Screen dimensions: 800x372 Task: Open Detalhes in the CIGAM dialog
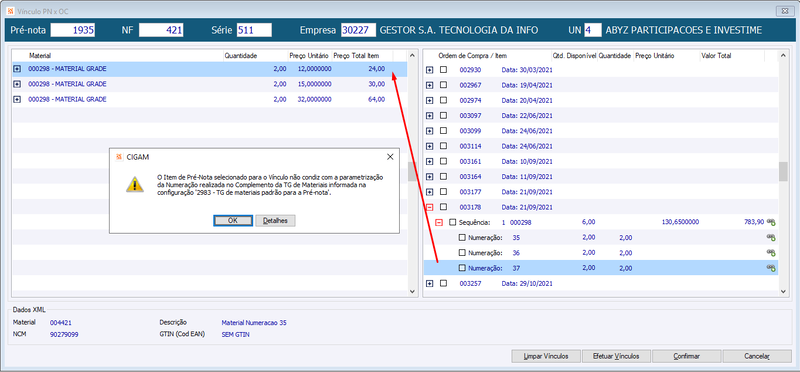(276, 220)
